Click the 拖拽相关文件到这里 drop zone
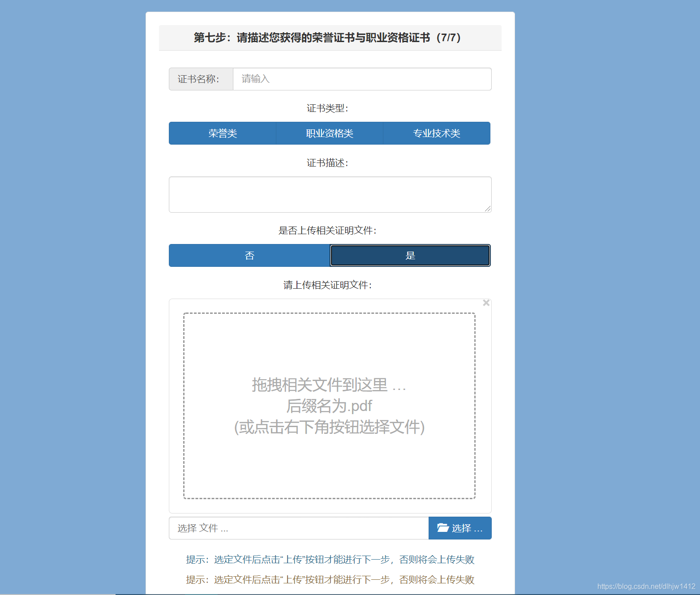This screenshot has width=700, height=595. [329, 406]
